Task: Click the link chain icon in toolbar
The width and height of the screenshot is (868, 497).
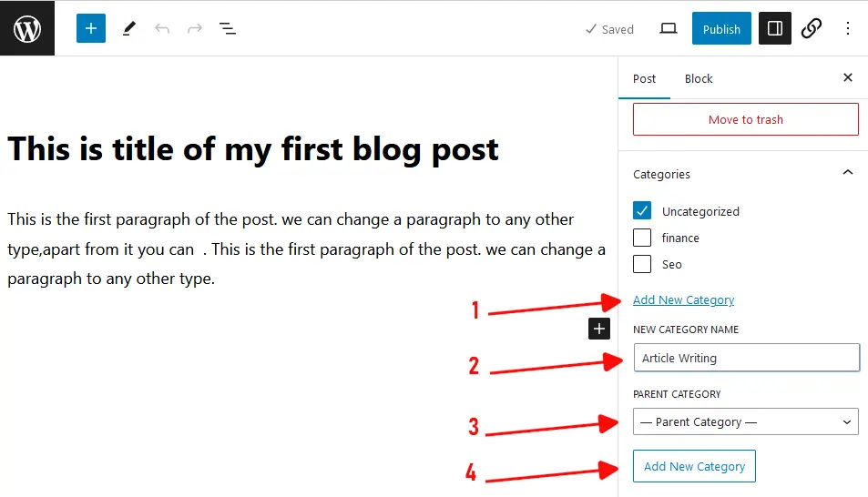Action: coord(812,28)
